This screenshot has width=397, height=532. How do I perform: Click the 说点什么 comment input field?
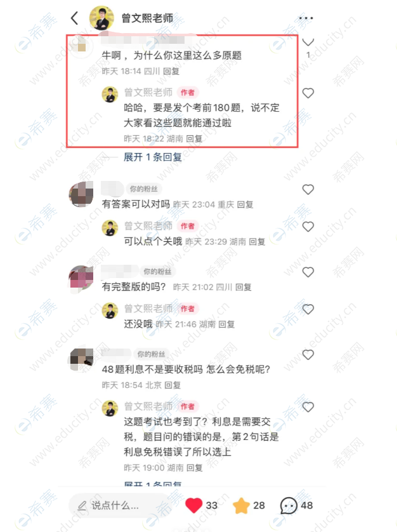[x=119, y=505]
